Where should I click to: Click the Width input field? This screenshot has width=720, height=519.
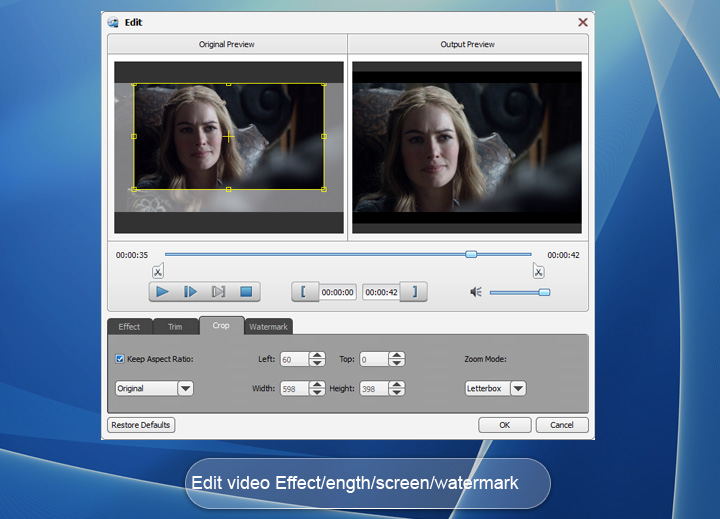[x=295, y=389]
